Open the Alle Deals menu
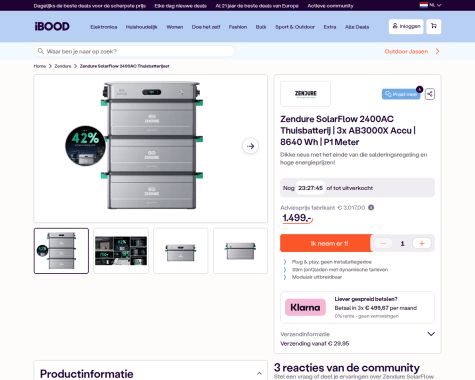Viewport: 475px width, 380px height. (x=357, y=27)
